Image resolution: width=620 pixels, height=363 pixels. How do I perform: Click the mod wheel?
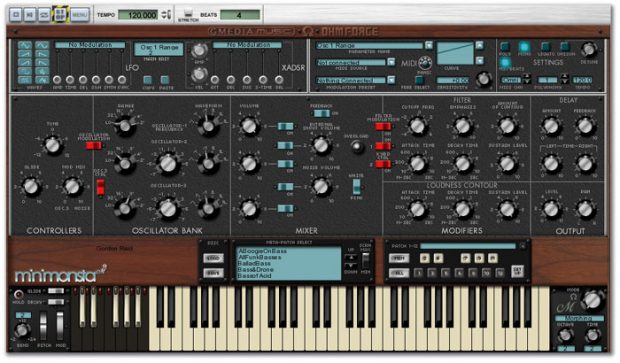pyautogui.click(x=60, y=325)
